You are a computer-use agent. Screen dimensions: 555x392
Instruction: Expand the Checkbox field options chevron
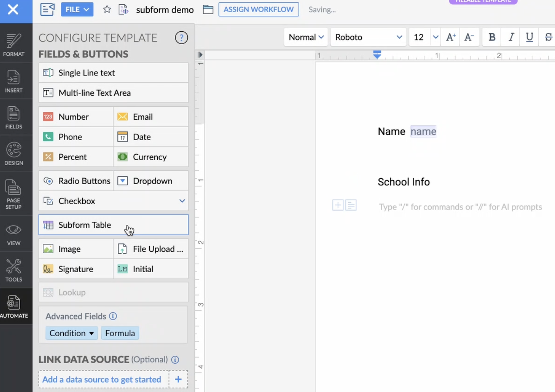(x=182, y=201)
